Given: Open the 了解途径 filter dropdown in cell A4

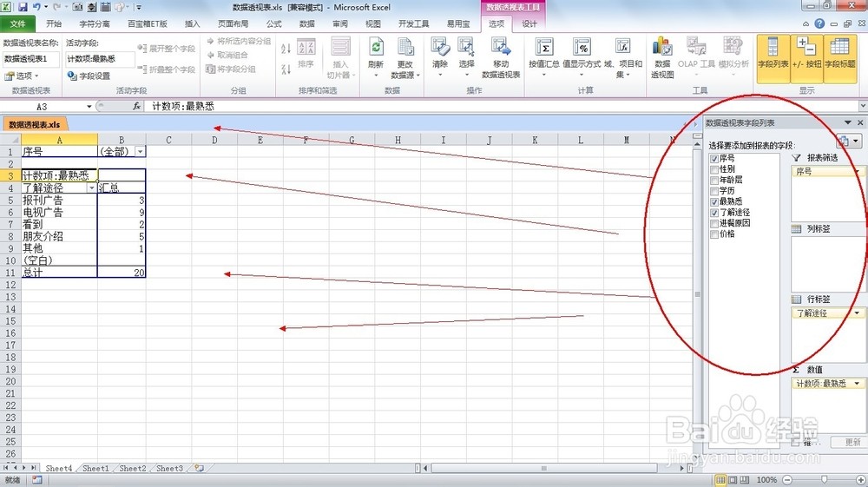Looking at the screenshot, I should (91, 188).
